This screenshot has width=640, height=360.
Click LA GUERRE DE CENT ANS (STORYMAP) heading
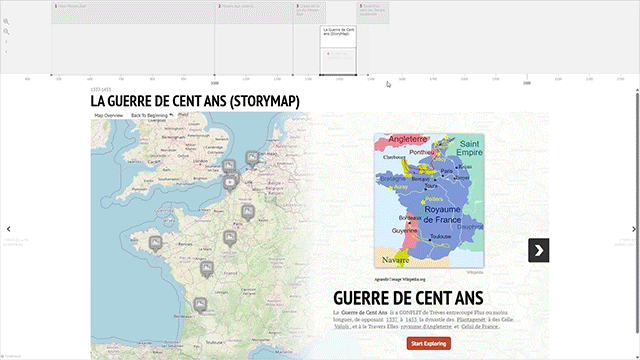[195, 101]
